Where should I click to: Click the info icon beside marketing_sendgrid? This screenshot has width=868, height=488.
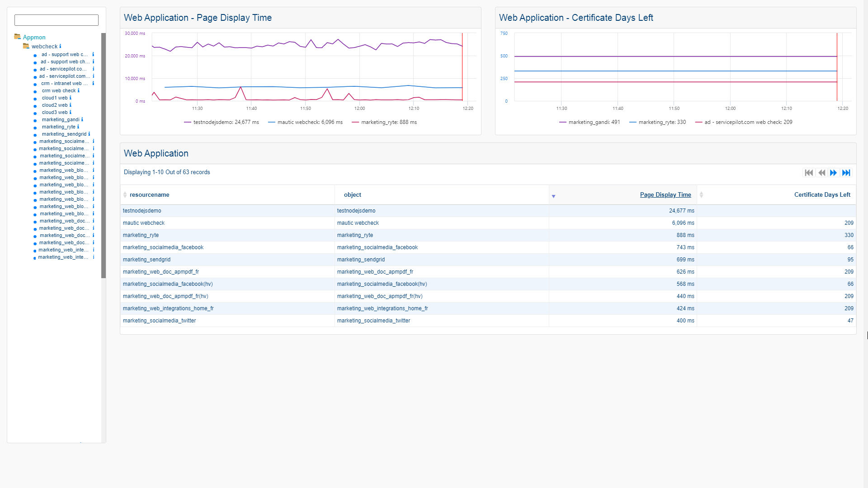tap(89, 134)
